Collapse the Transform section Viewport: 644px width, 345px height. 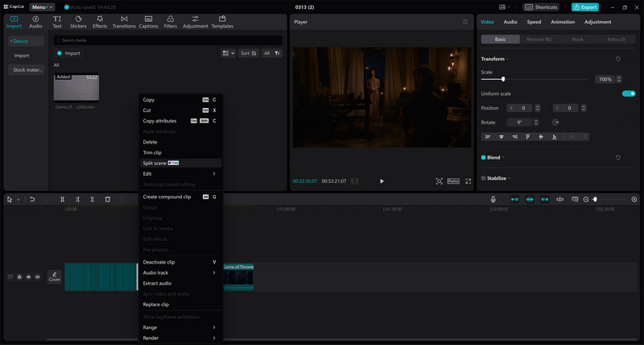(507, 59)
